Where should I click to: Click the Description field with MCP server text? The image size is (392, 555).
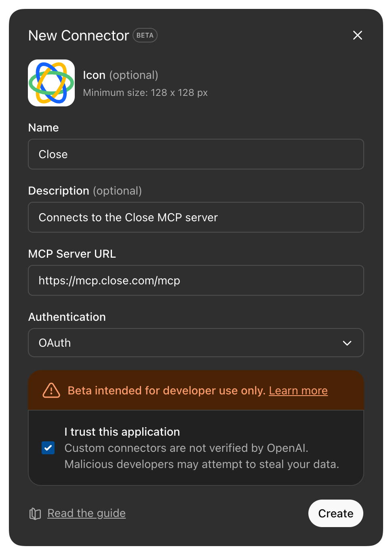[x=196, y=217]
